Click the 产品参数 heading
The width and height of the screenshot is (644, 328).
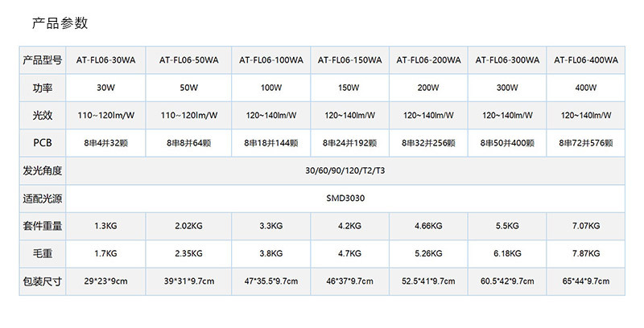tap(60, 23)
